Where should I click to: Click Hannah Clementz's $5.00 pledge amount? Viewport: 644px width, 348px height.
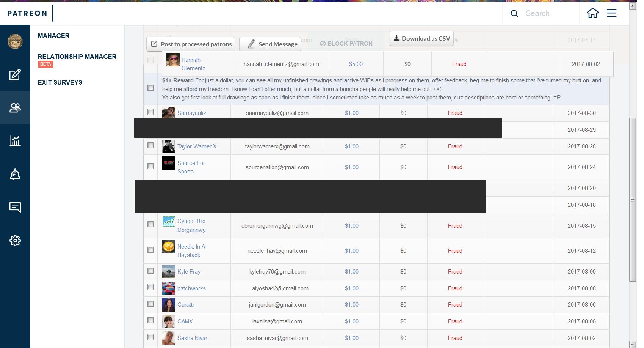click(x=356, y=64)
